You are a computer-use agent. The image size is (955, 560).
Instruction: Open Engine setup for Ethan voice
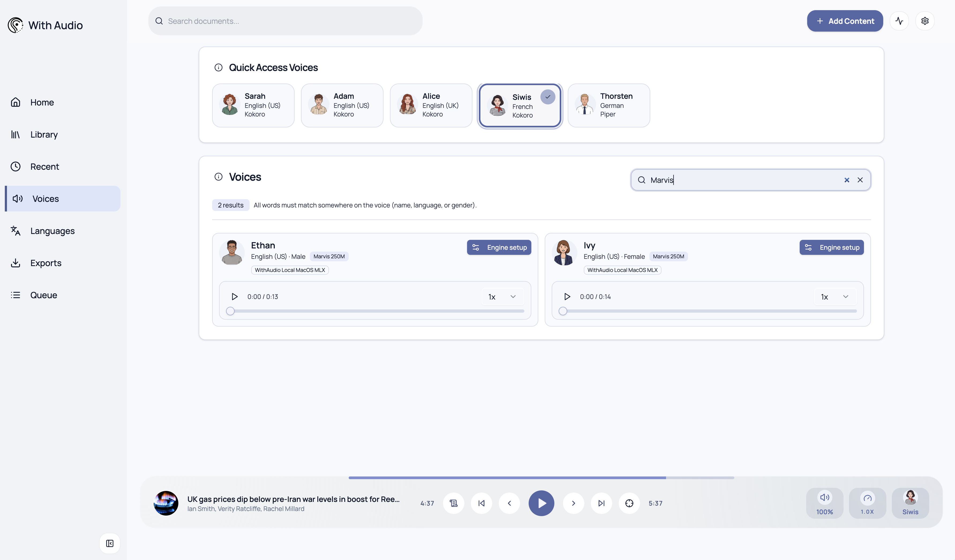pos(499,247)
